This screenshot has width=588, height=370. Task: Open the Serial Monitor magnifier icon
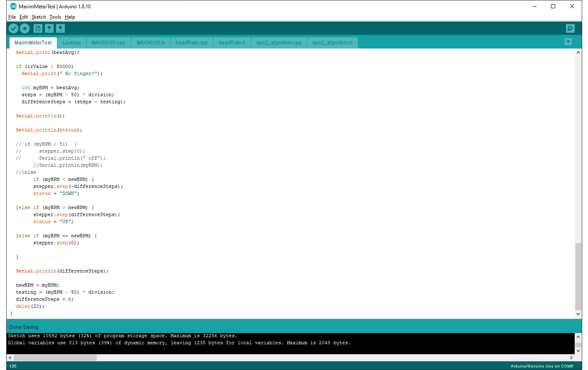click(x=570, y=28)
